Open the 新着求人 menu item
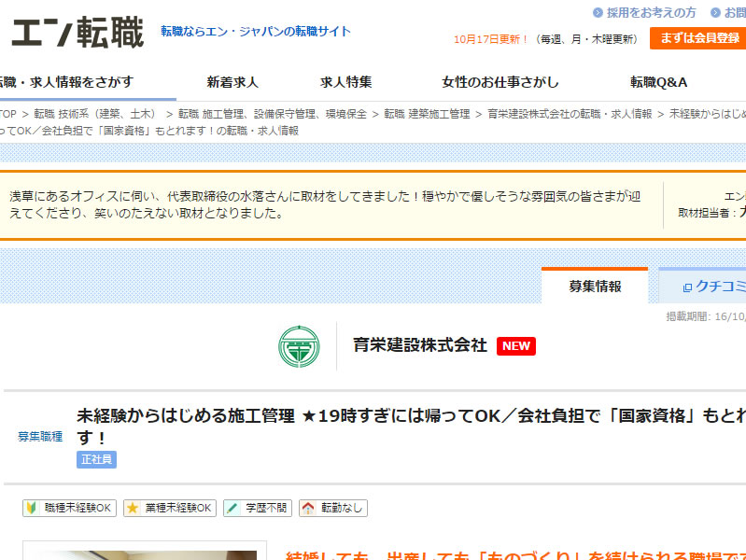Screen dimensions: 746x560 (x=232, y=82)
